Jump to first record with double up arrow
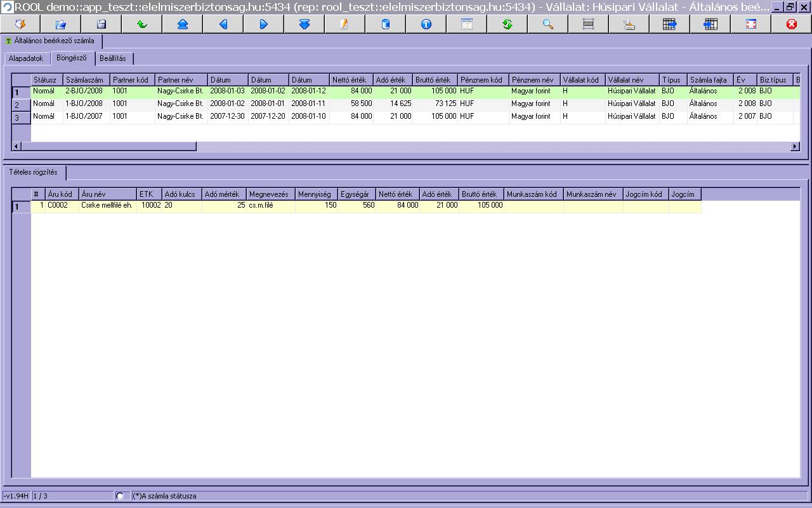This screenshot has width=812, height=508. [x=183, y=24]
